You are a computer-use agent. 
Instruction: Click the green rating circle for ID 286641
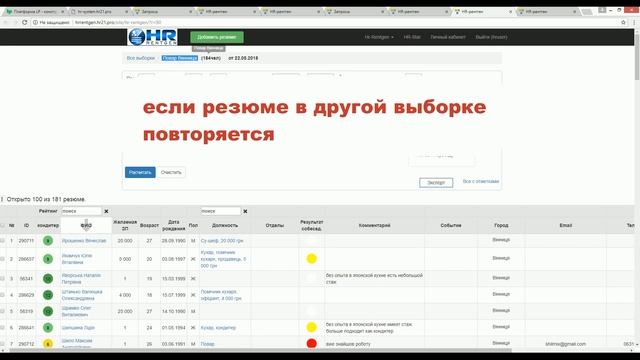[48, 327]
